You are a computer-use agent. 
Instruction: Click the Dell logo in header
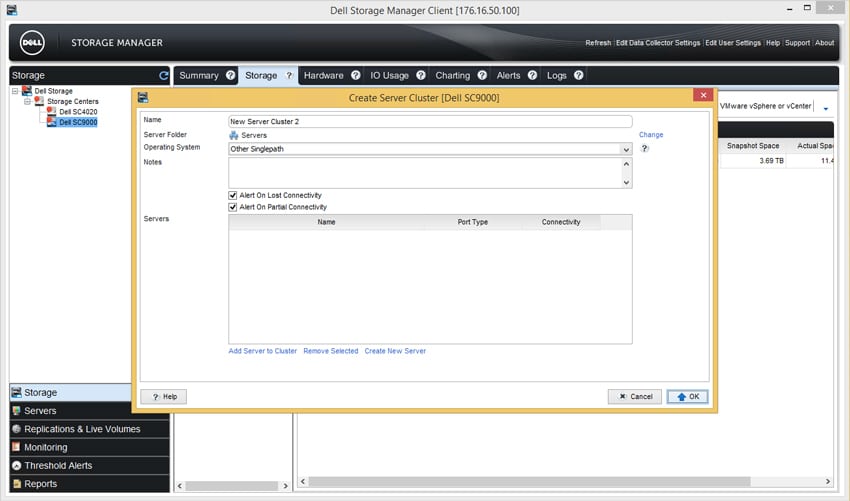click(32, 43)
